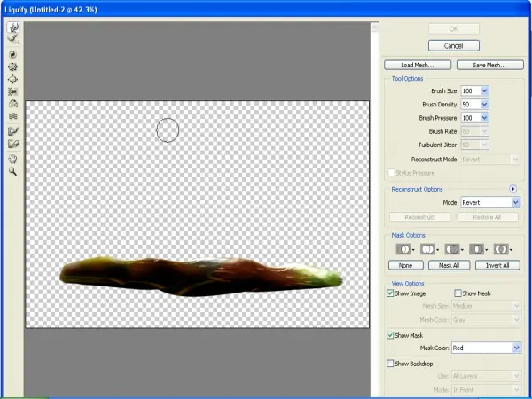Click the Brush Size value field
Screen dimensions: 532x399
coord(470,90)
